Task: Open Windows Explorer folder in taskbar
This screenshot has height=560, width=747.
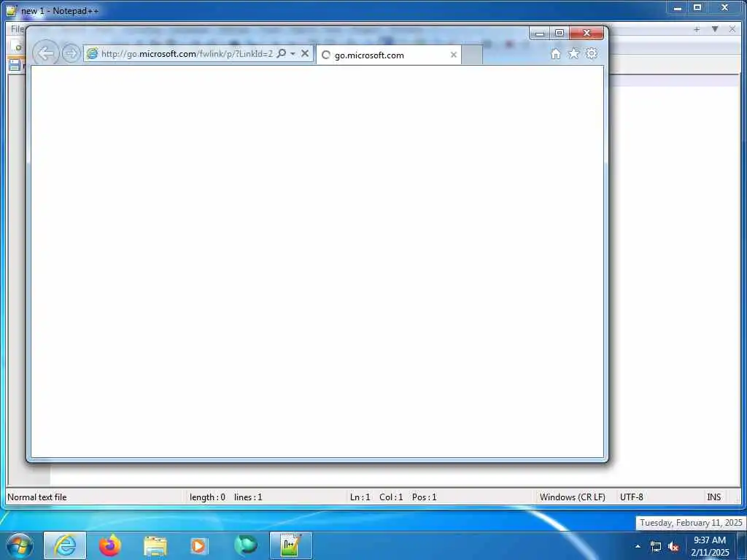Action: 155,545
